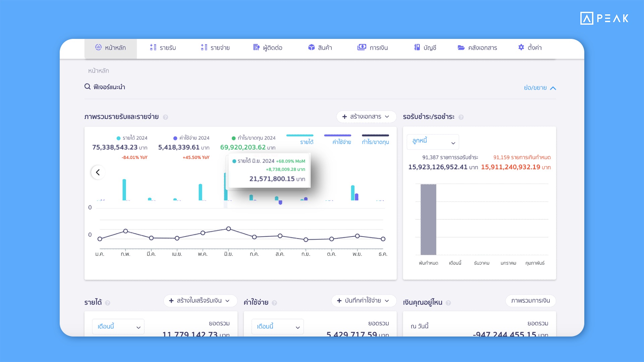
Task: Collapse the section via ย่อ/ขยาย
Action: pyautogui.click(x=540, y=88)
